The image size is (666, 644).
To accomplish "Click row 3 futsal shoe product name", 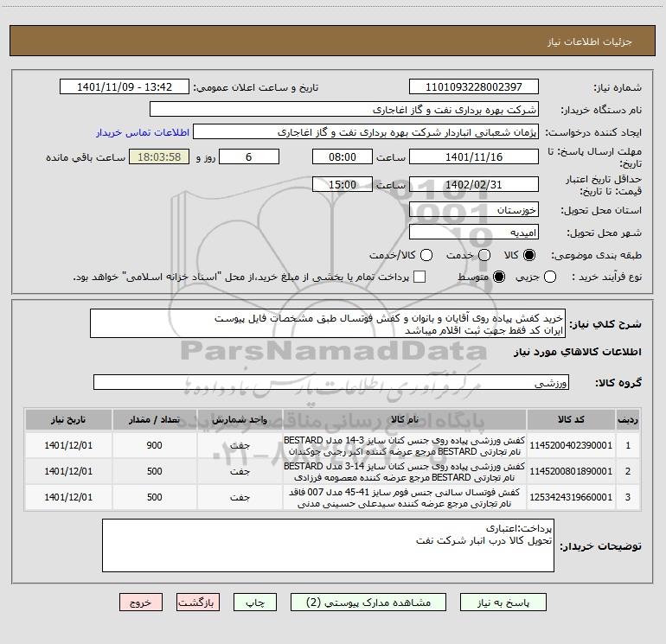I will pyautogui.click(x=405, y=497).
